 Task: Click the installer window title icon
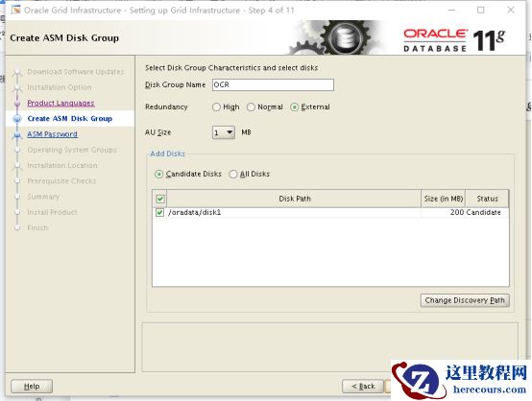[16, 11]
